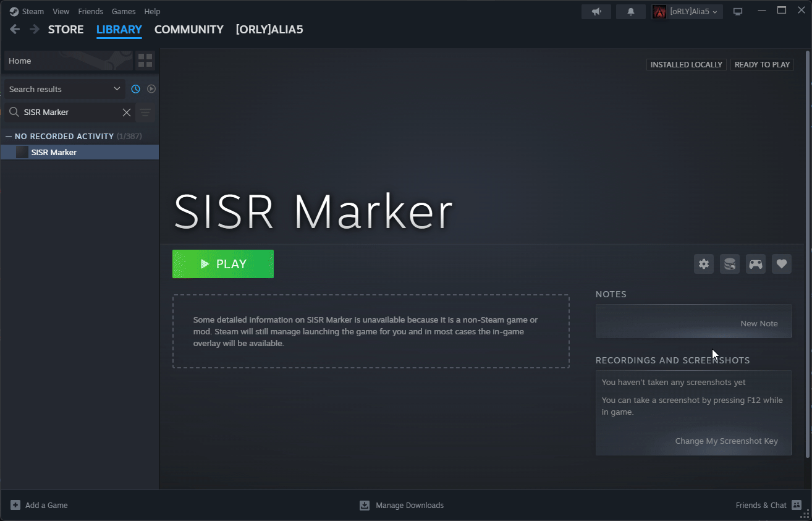Toggle sort by recent activity clock icon

[x=135, y=89]
